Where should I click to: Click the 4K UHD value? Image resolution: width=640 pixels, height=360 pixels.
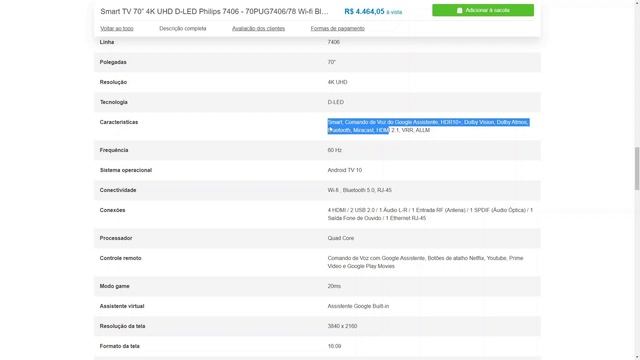point(337,82)
